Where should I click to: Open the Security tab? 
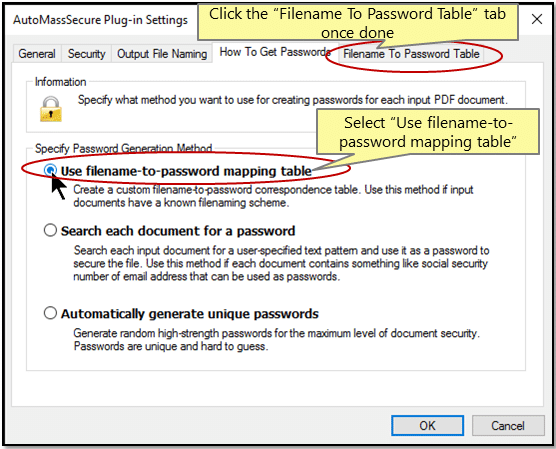[x=87, y=54]
